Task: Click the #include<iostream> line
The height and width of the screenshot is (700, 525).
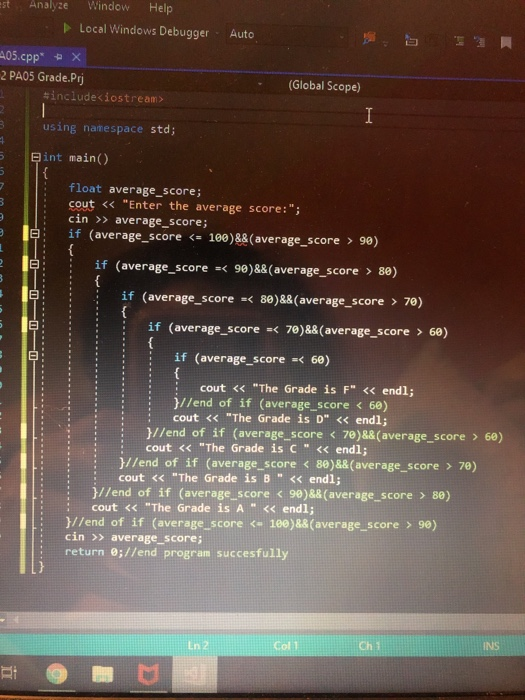Action: (x=103, y=97)
